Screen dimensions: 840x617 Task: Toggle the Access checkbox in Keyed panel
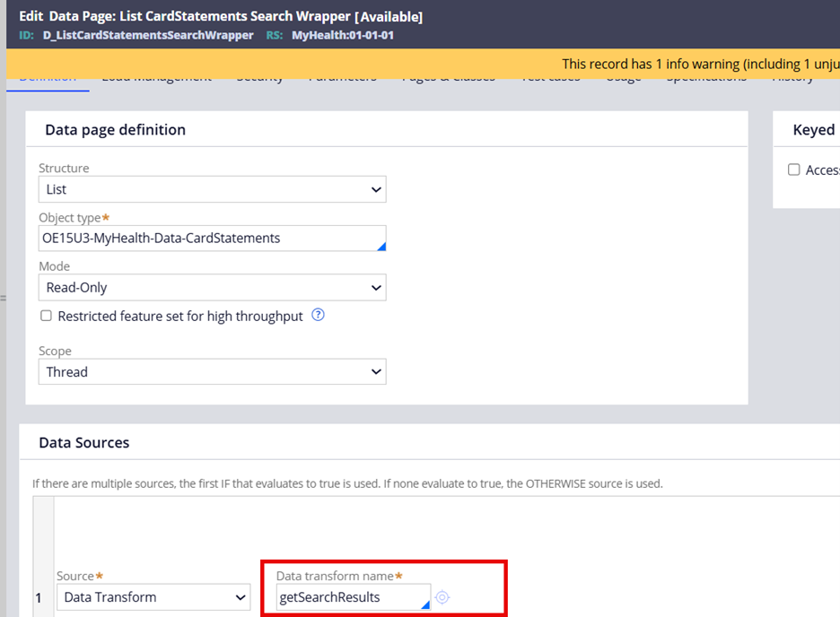[794, 169]
